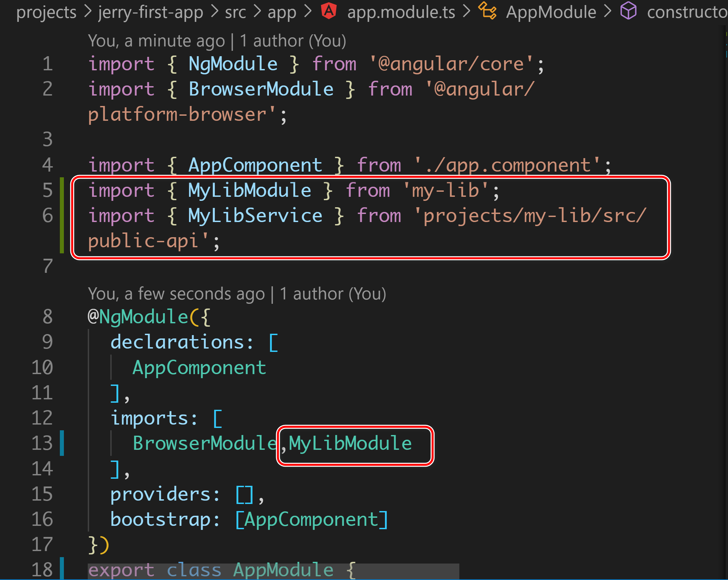
Task: Select the app.module.ts breadcrumb item
Action: tap(401, 12)
